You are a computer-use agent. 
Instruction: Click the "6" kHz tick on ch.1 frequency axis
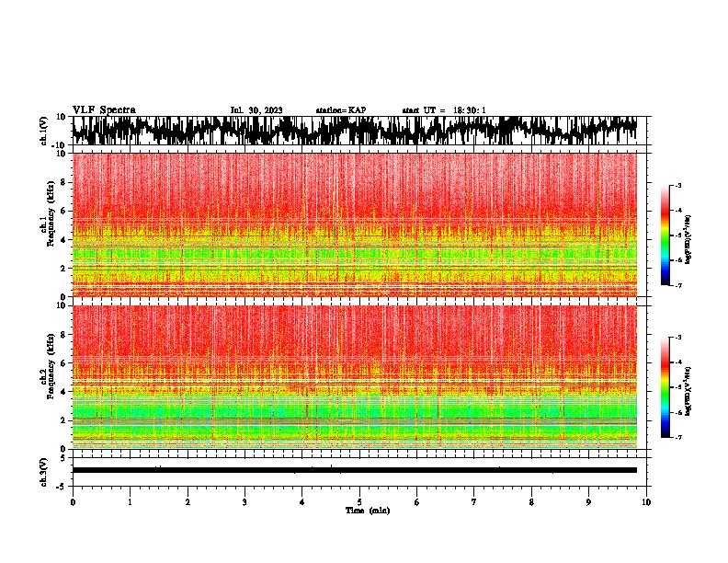click(x=63, y=211)
